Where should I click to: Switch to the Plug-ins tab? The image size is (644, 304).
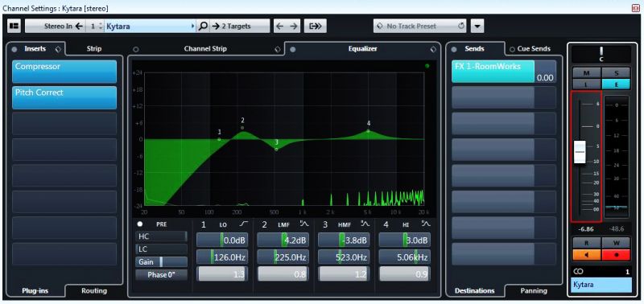35,291
